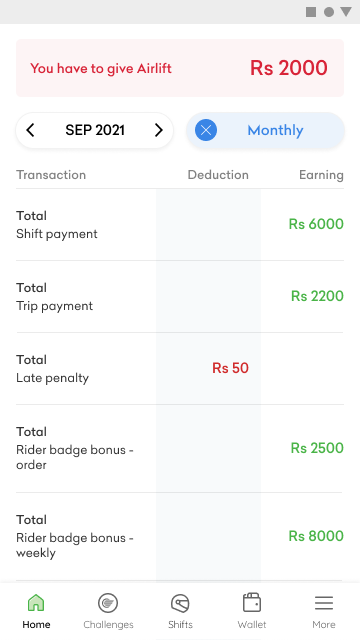Open the More hamburger menu icon
Screen dimensions: 360x640
(x=324, y=603)
